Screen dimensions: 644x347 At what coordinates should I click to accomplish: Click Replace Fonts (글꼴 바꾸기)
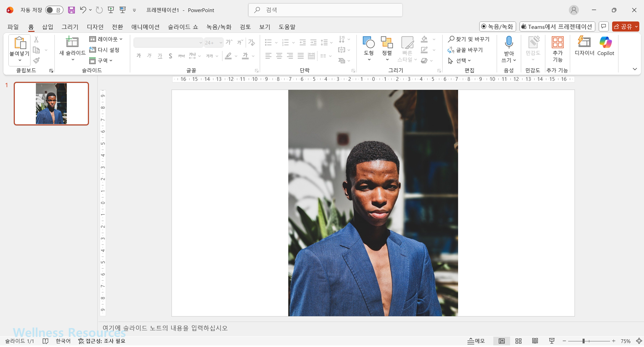pos(465,50)
